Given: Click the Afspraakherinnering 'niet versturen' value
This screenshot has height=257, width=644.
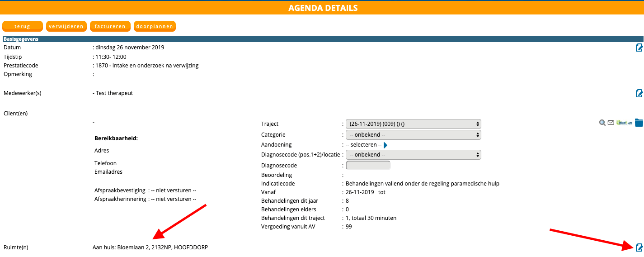Looking at the screenshot, I should 174,199.
